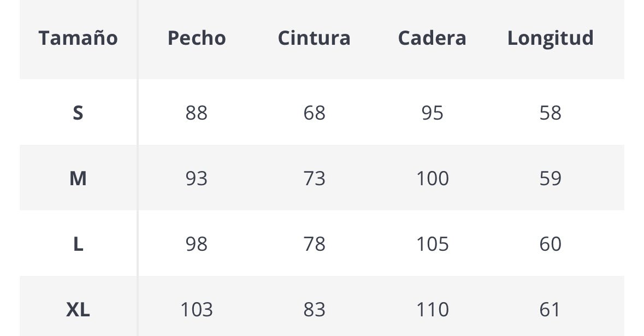Click the Longitud column header
The width and height of the screenshot is (644, 336).
550,38
